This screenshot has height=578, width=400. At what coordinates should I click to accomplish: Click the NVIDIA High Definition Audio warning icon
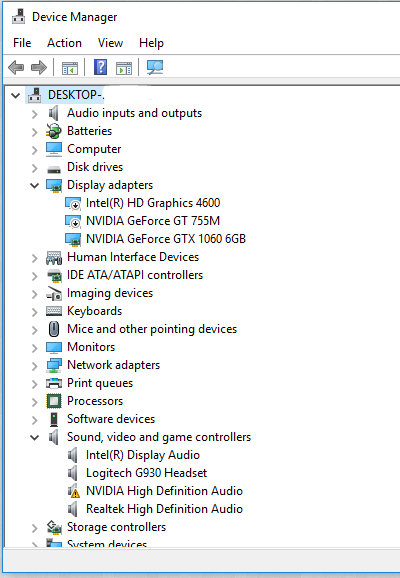[73, 491]
